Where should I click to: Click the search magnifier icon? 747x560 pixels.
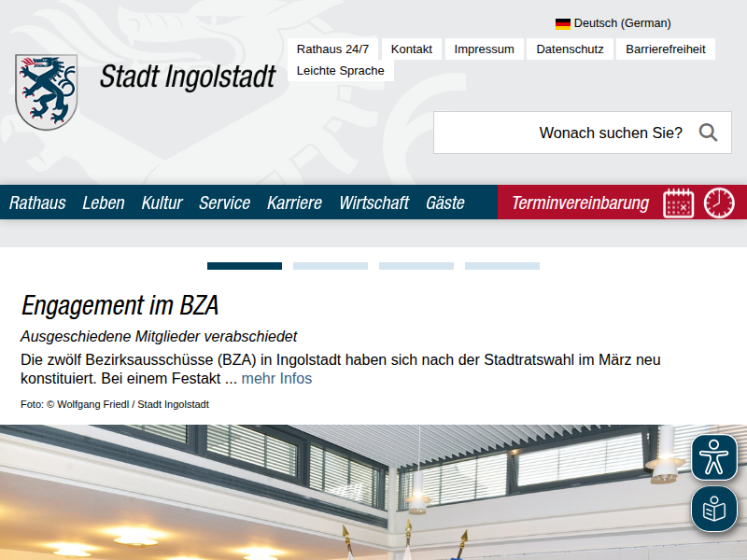coord(708,133)
